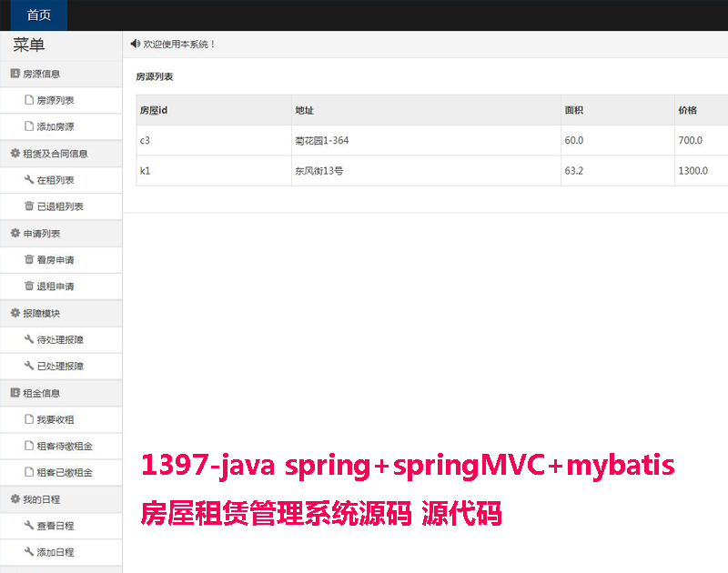Select house id c3 cell
Image resolution: width=728 pixels, height=573 pixels.
point(214,141)
